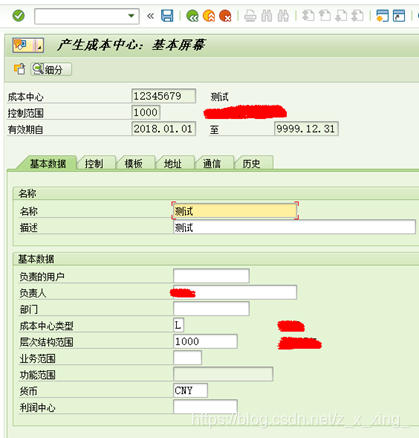Click the highlighted 名称 input field
This screenshot has height=438, width=419.
(235, 211)
